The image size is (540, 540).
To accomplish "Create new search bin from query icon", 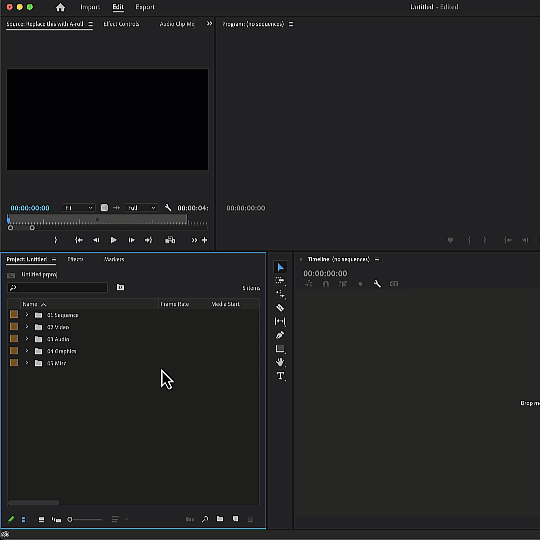I will tap(120, 287).
